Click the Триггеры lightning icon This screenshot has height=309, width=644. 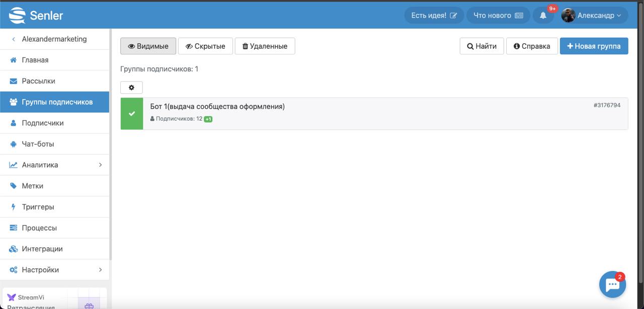(14, 207)
